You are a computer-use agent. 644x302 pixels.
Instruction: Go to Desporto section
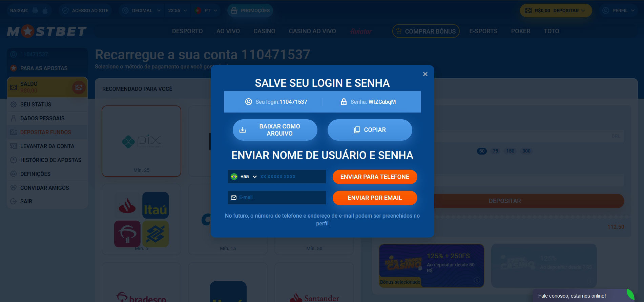187,31
